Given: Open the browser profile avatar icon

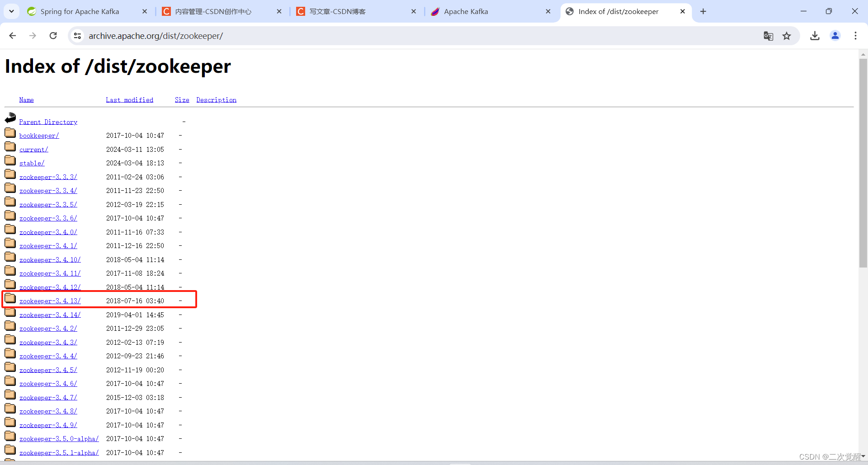Looking at the screenshot, I should click(x=835, y=36).
